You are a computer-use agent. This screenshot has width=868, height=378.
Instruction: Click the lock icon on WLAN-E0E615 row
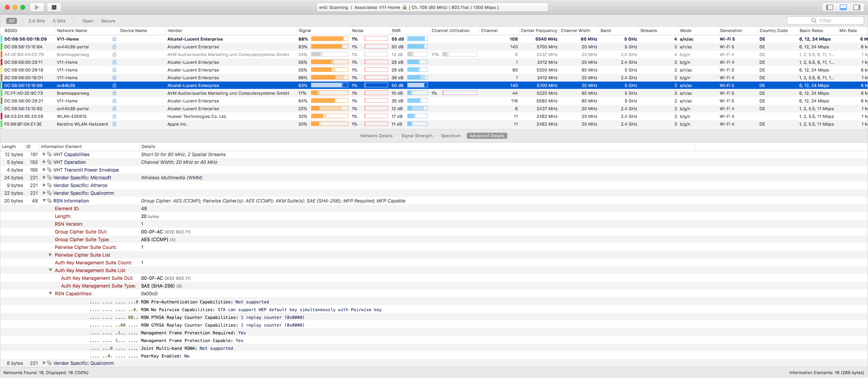click(x=114, y=116)
